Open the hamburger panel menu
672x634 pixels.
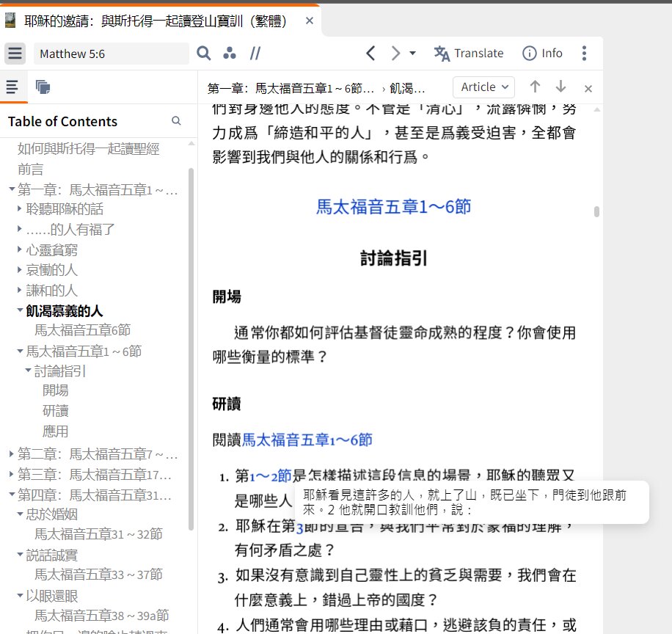[x=15, y=54]
